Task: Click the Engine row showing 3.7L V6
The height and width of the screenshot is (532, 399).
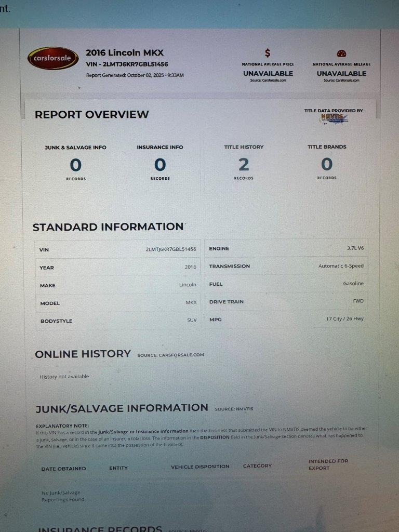Action: pyautogui.click(x=286, y=248)
